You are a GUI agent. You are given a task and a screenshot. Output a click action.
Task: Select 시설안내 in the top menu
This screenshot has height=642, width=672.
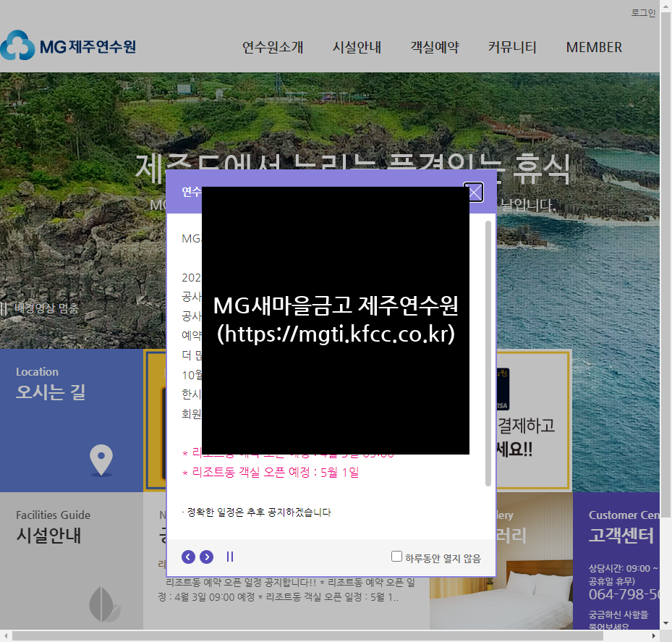[357, 47]
